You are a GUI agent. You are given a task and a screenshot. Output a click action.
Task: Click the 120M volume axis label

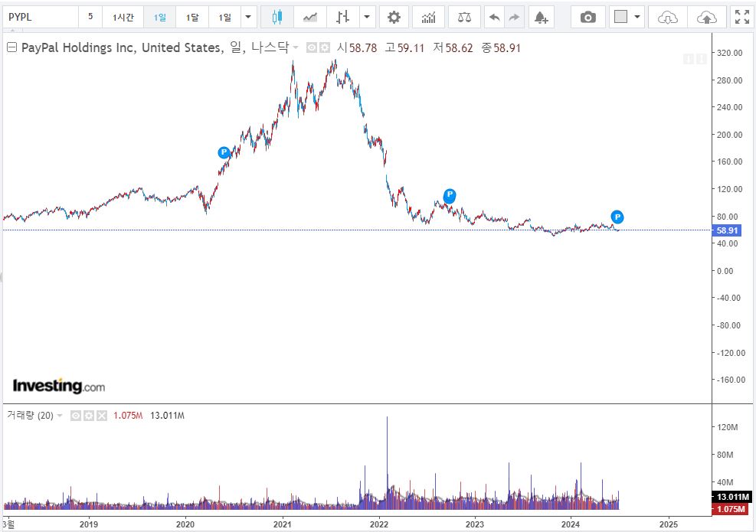[727, 427]
